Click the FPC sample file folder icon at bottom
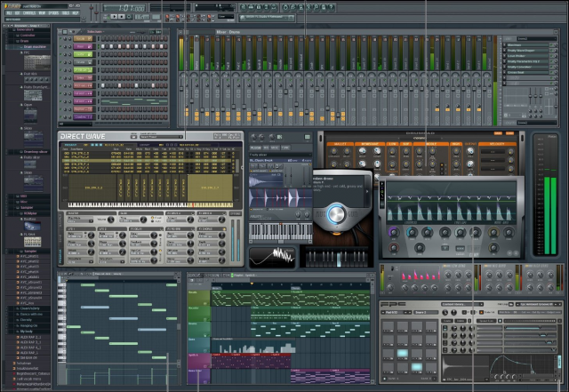Screen dimensions: 569x392 click(x=444, y=380)
